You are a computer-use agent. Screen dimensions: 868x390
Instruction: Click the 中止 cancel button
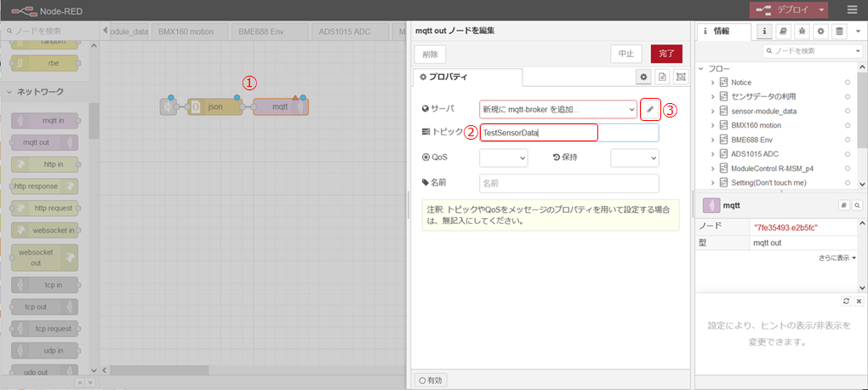tap(625, 54)
